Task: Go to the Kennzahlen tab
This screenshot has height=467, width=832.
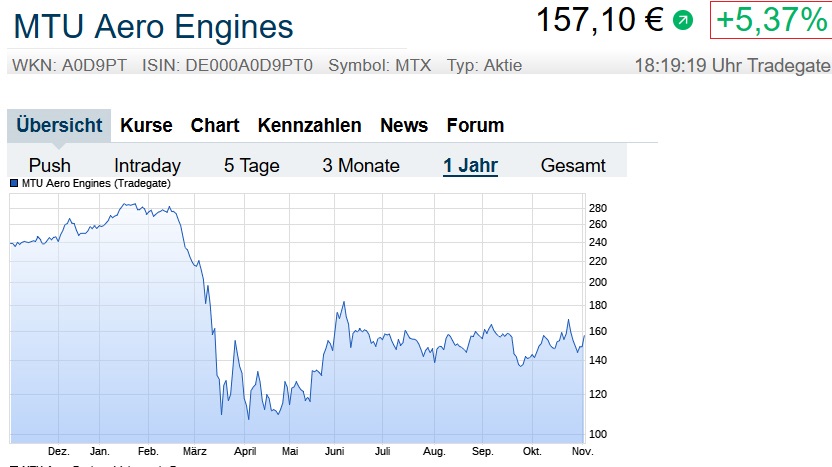Action: coord(309,125)
